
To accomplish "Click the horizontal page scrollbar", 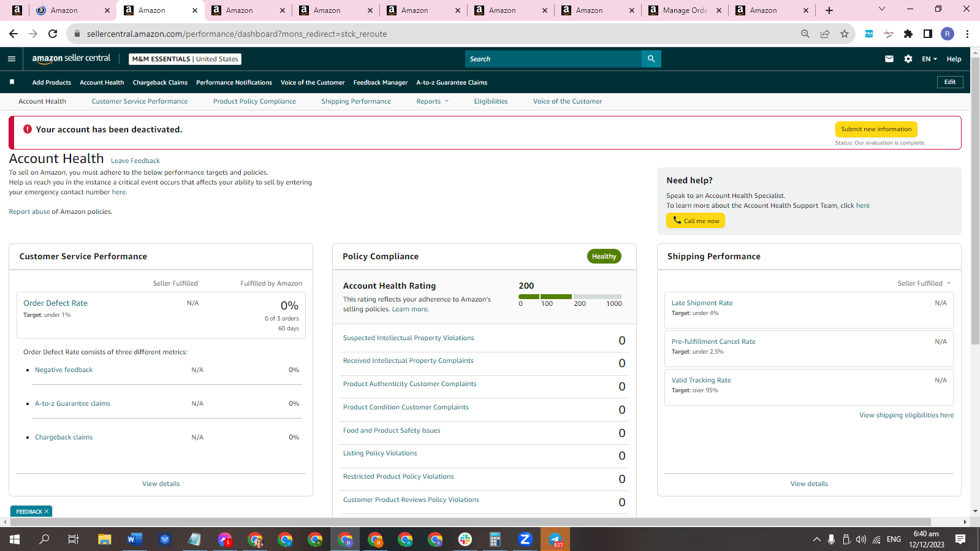I will point(469,522).
